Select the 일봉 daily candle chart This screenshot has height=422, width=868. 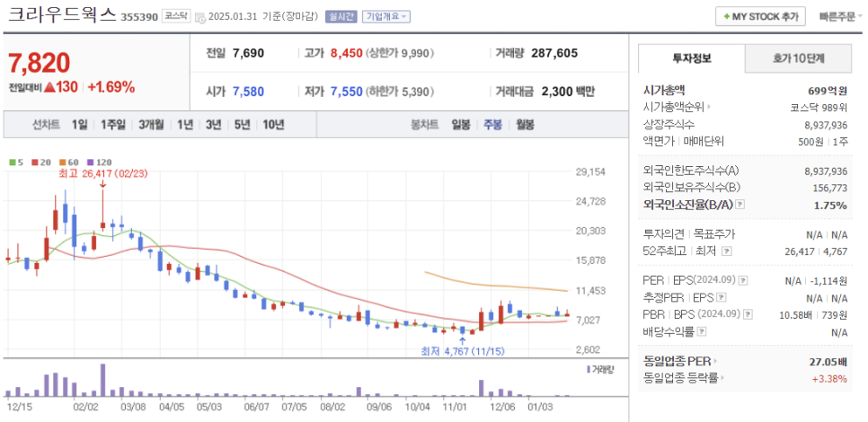(461, 125)
